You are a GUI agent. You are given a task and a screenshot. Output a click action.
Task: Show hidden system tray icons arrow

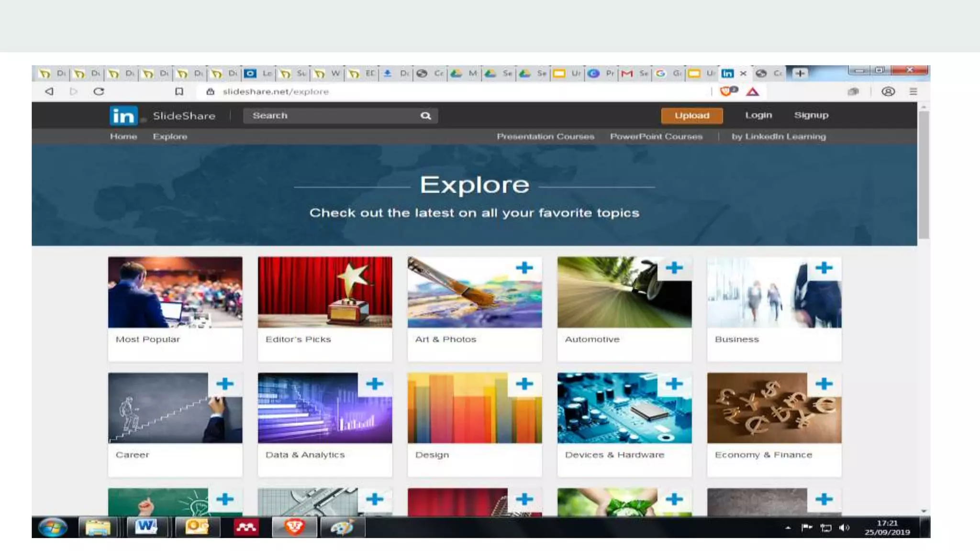click(x=788, y=528)
